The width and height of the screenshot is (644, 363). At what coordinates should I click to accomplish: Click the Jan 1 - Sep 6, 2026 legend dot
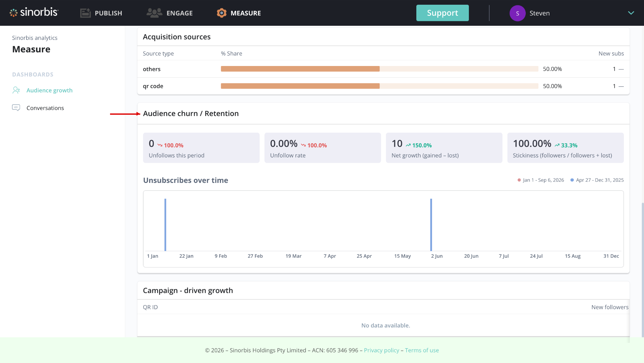(519, 180)
